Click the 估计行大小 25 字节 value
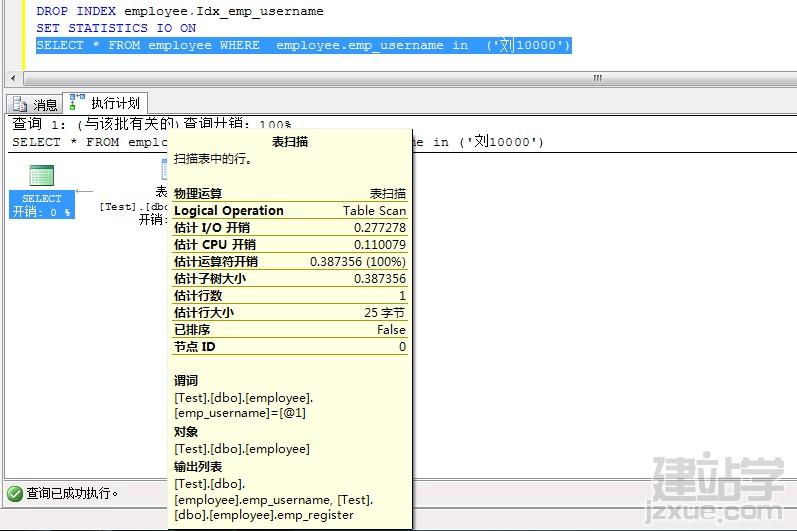Viewport: 797px width, 531px height. [385, 313]
